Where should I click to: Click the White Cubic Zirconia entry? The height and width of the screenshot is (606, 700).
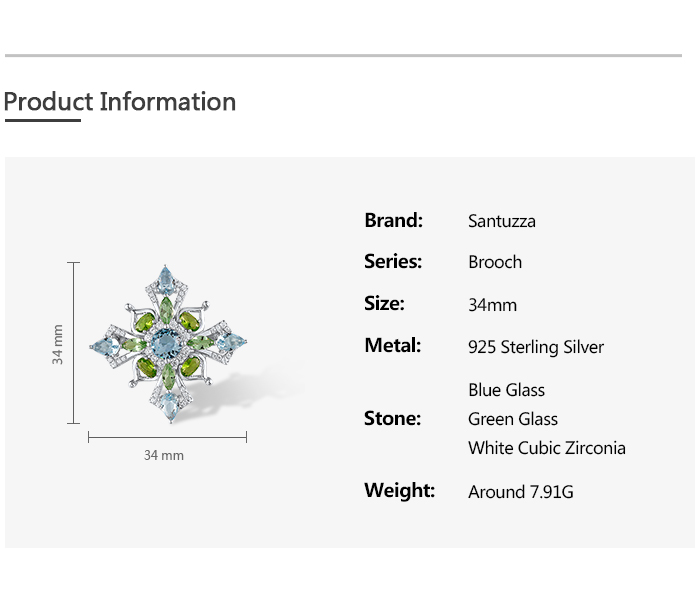tap(547, 448)
